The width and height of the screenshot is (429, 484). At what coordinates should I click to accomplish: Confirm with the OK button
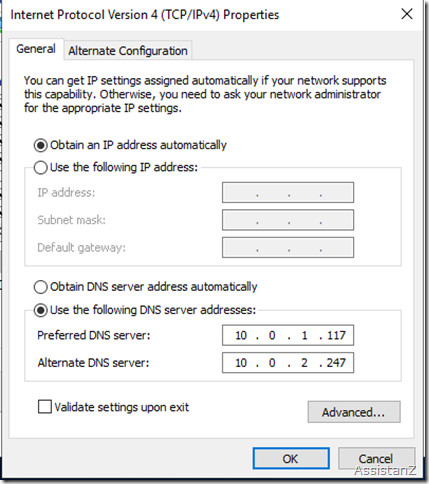291,459
